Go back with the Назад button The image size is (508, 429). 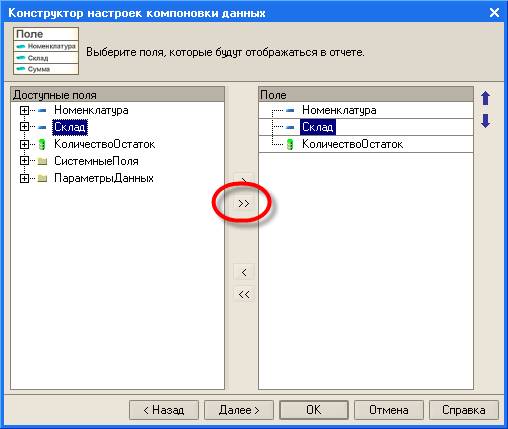(x=164, y=410)
